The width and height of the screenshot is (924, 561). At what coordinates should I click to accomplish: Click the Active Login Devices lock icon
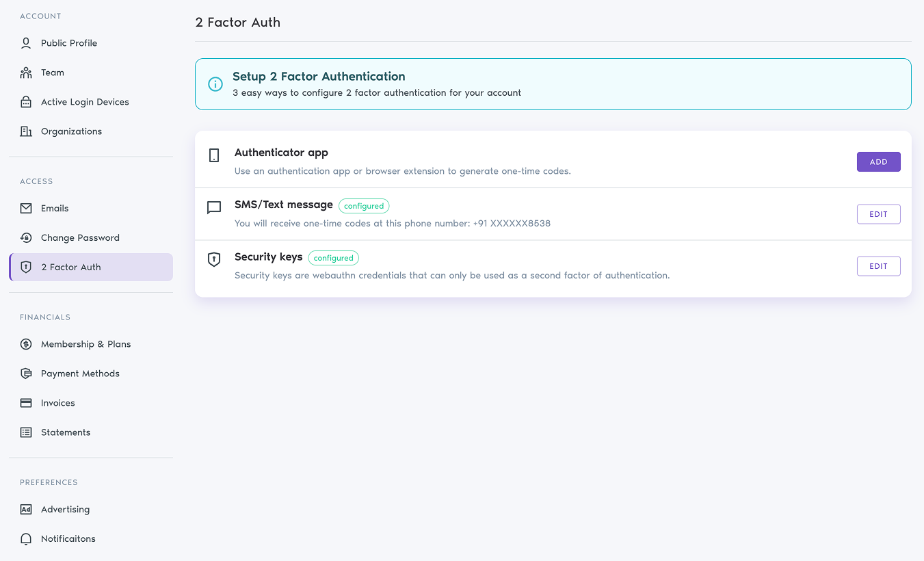tap(26, 101)
